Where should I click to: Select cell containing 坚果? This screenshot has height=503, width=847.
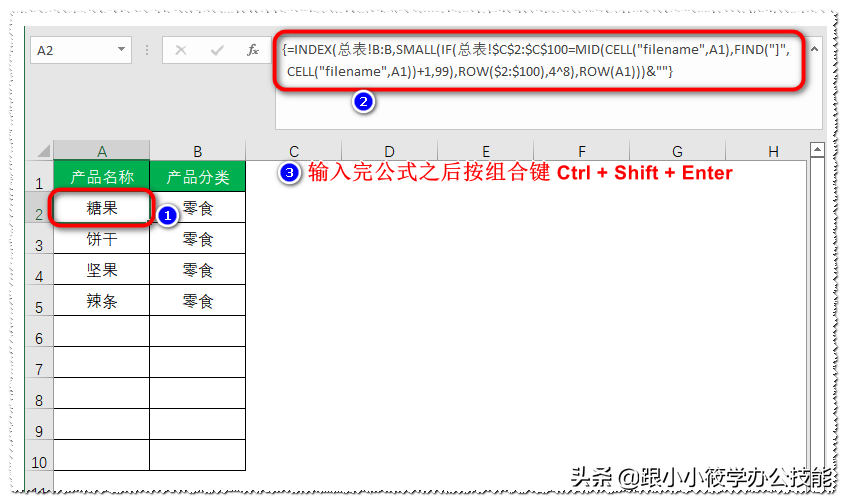(102, 270)
